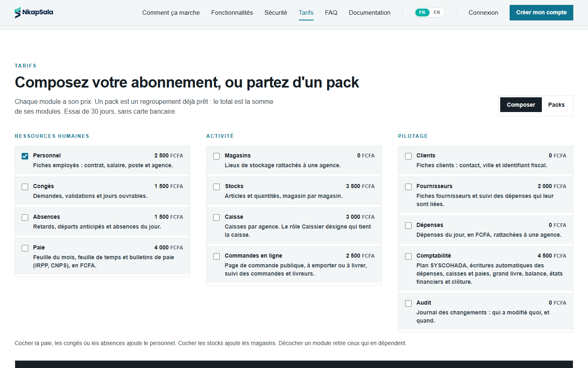The height and width of the screenshot is (368, 588).
Task: Open the FAQ navigation link
Action: [331, 13]
